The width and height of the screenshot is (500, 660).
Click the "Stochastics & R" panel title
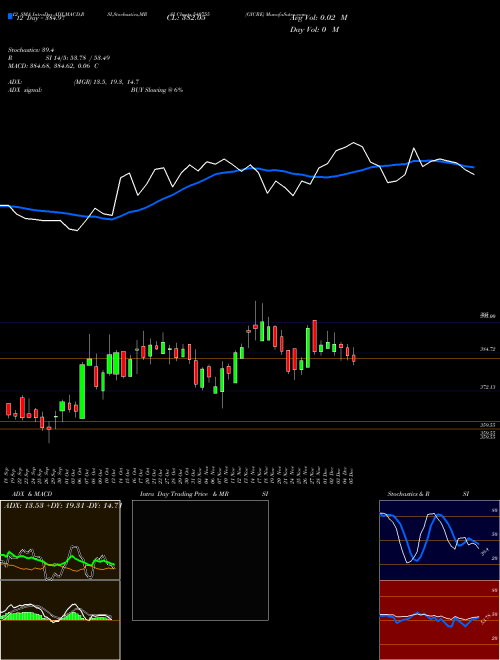[x=408, y=494]
